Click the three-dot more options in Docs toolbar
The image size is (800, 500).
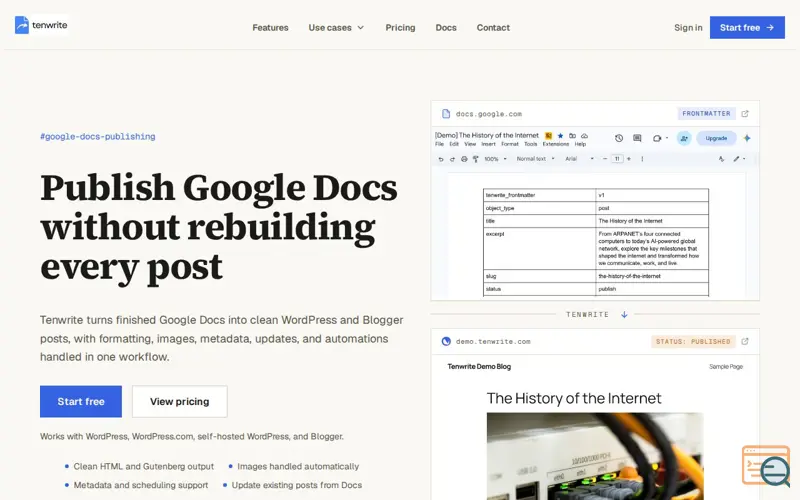tap(642, 159)
